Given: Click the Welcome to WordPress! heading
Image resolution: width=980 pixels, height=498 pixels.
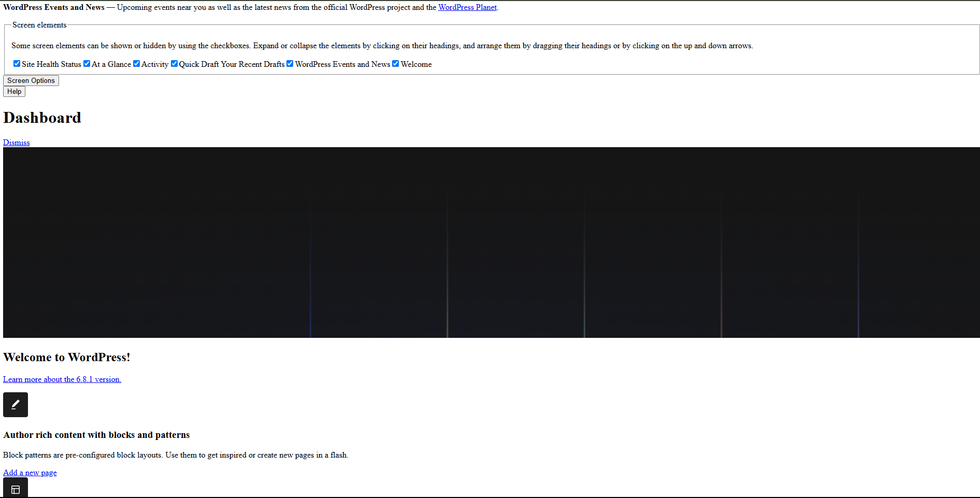Looking at the screenshot, I should [x=67, y=357].
